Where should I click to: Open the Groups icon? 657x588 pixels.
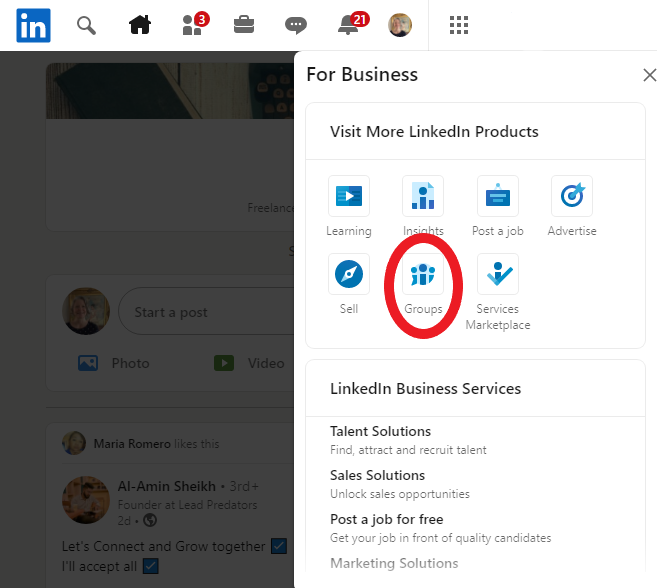tap(423, 274)
